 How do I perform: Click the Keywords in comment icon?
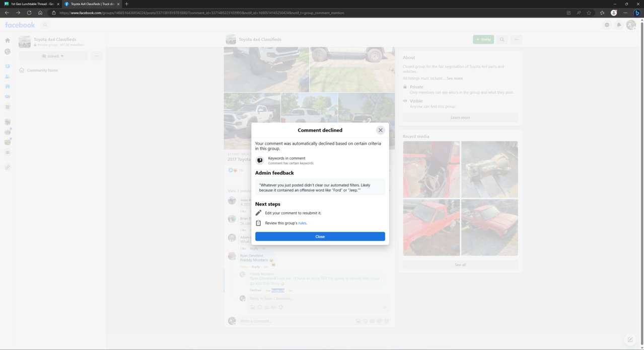point(260,160)
